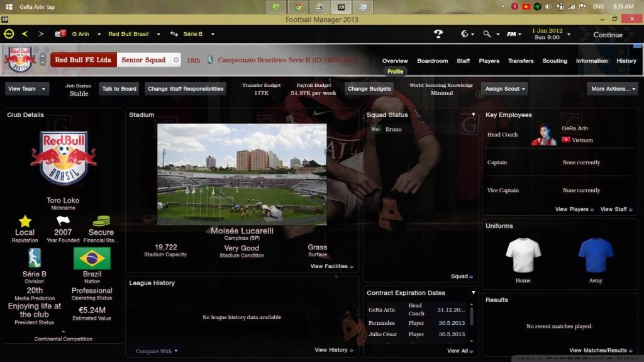644x362 pixels.
Task: Switch to the Boardroom tab
Action: pos(433,61)
